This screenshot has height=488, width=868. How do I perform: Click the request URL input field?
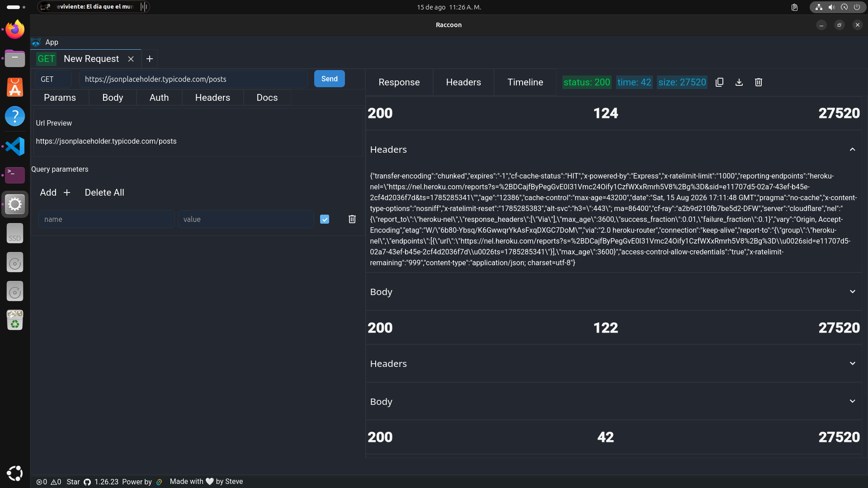click(x=193, y=79)
